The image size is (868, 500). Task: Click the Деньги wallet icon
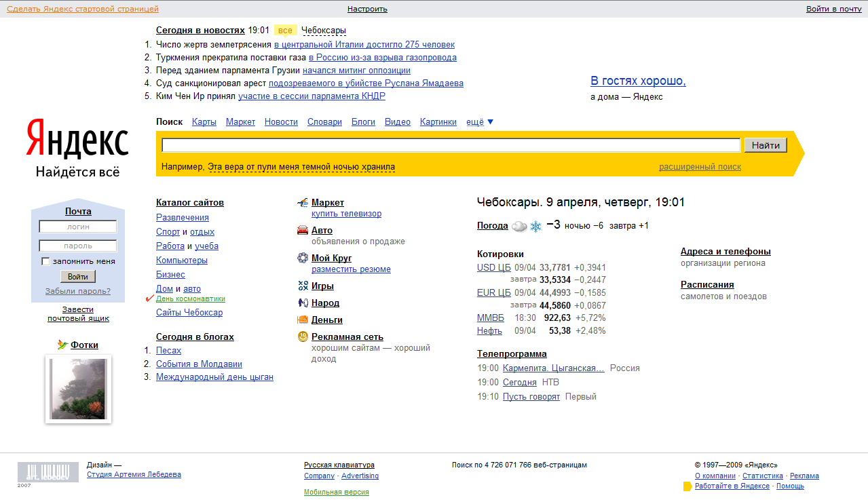coord(303,320)
